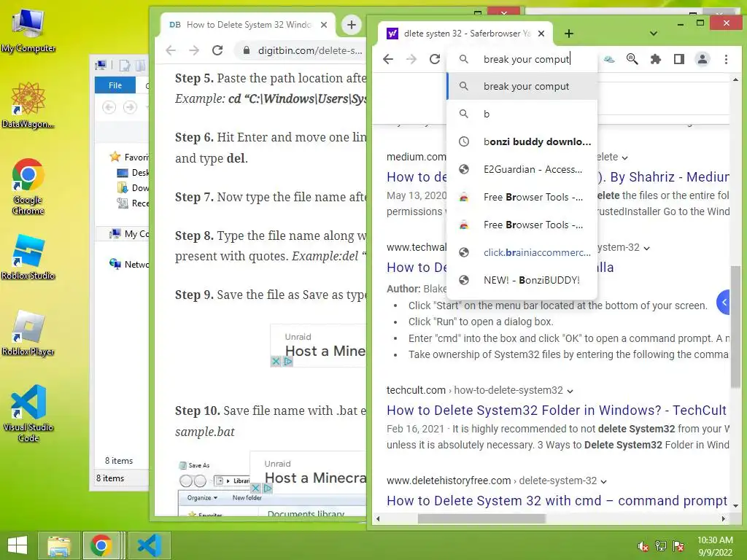Open Action Center flag tray icon
This screenshot has width=747, height=560.
[678, 546]
